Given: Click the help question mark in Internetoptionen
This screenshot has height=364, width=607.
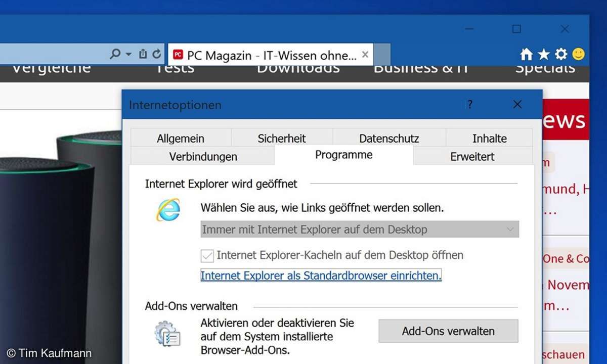Looking at the screenshot, I should [470, 105].
